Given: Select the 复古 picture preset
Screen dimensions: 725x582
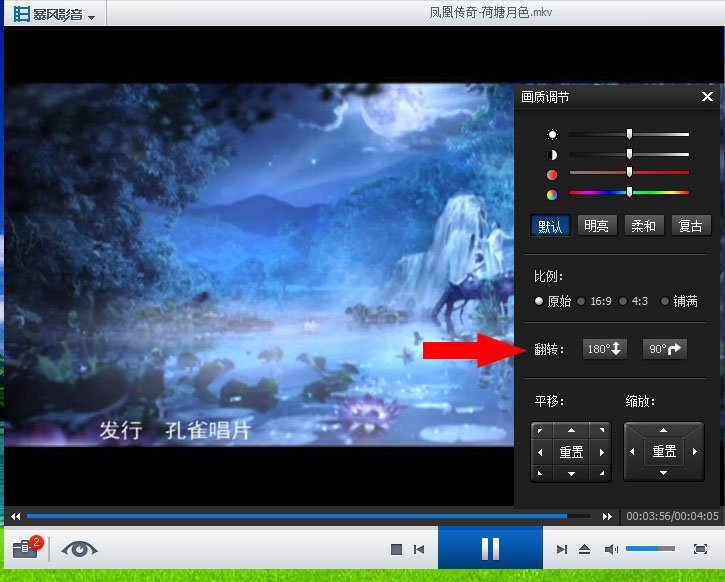Looking at the screenshot, I should pos(691,226).
